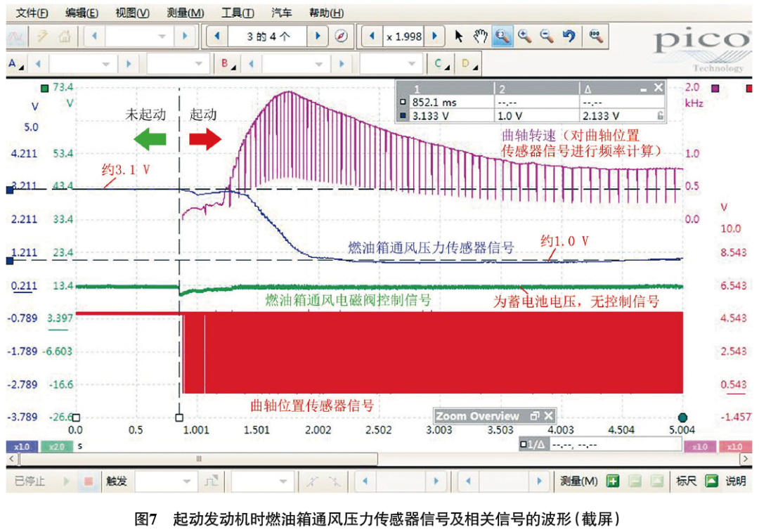Click the red x1.0 axis zoom button

(x=735, y=446)
